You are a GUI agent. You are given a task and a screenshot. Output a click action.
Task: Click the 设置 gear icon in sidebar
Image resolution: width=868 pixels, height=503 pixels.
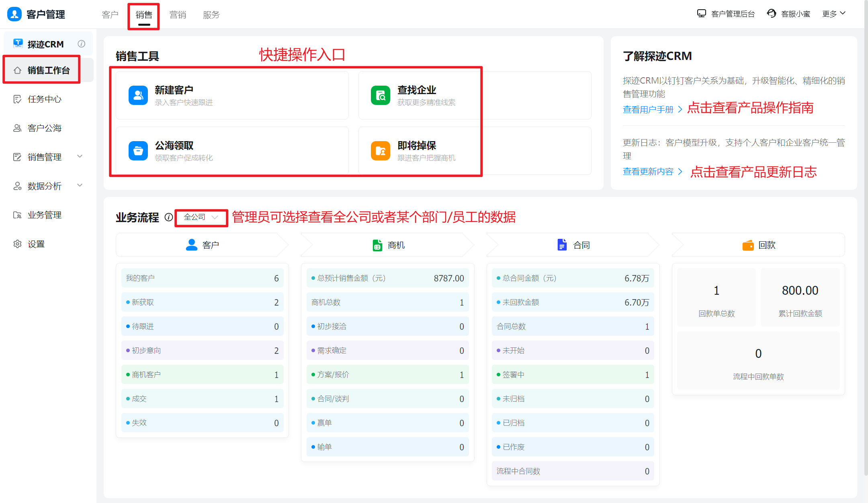click(x=17, y=244)
